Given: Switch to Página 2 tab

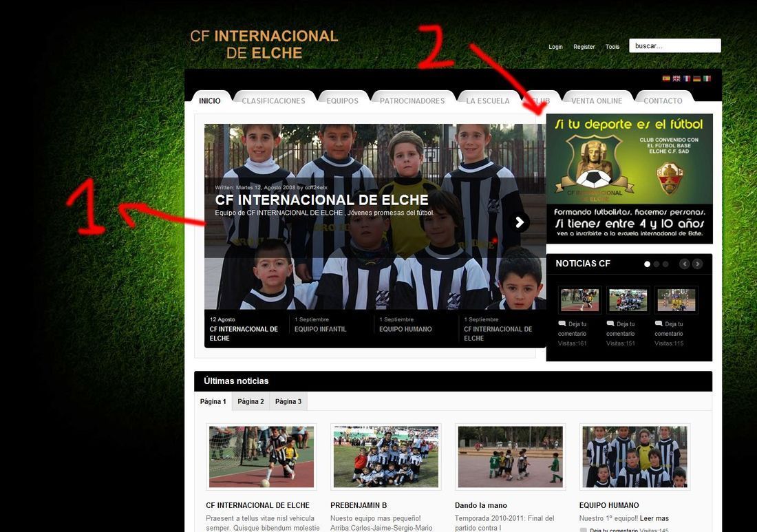Looking at the screenshot, I should [250, 401].
